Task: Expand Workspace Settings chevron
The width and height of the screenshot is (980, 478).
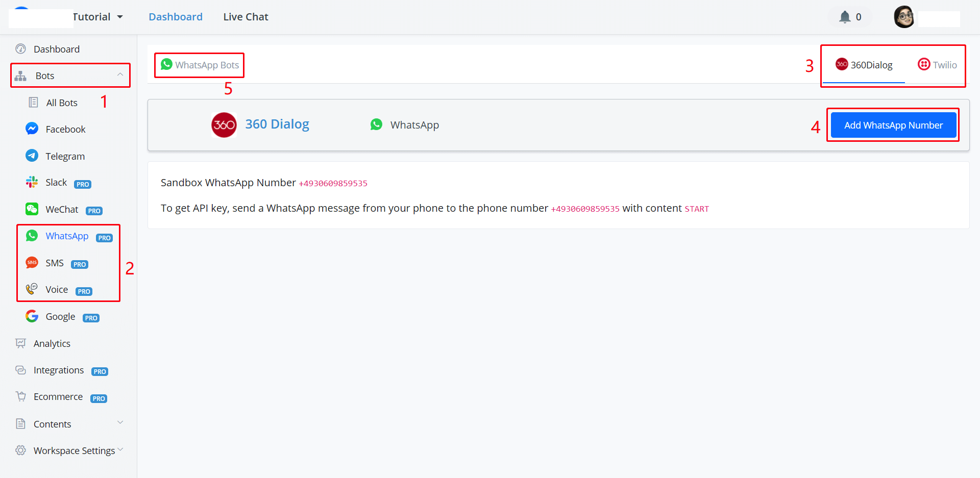Action: 120,449
